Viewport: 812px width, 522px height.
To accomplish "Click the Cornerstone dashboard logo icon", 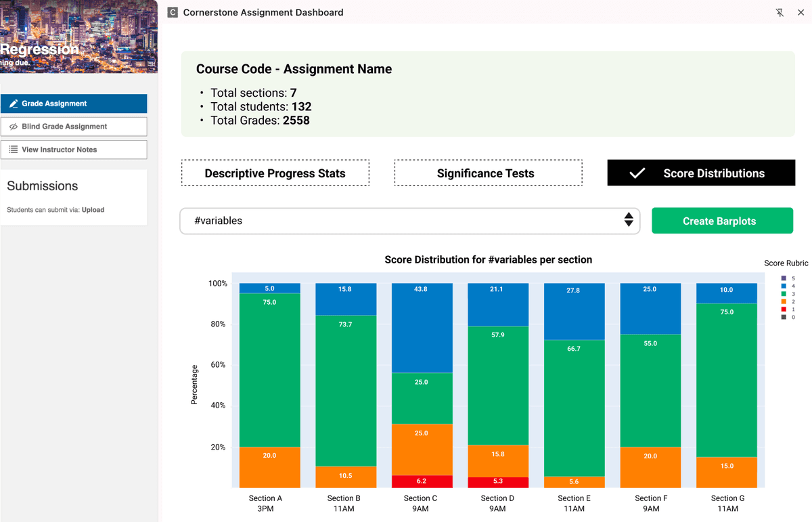I will click(x=173, y=12).
